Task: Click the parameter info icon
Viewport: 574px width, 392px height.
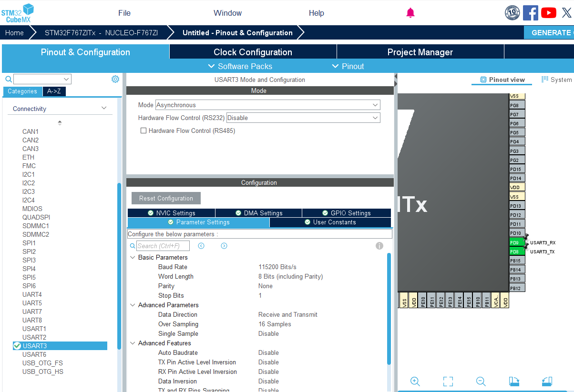Action: [x=379, y=246]
